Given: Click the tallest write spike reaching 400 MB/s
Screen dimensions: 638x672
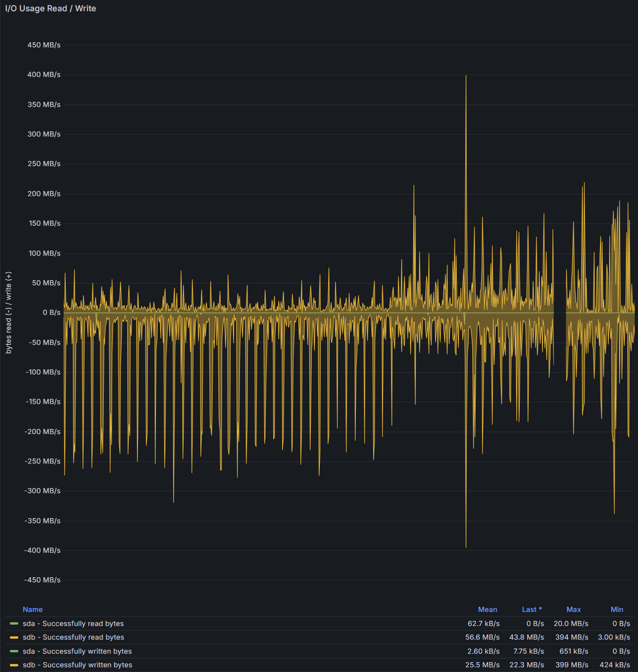Looking at the screenshot, I should pyautogui.click(x=466, y=77).
